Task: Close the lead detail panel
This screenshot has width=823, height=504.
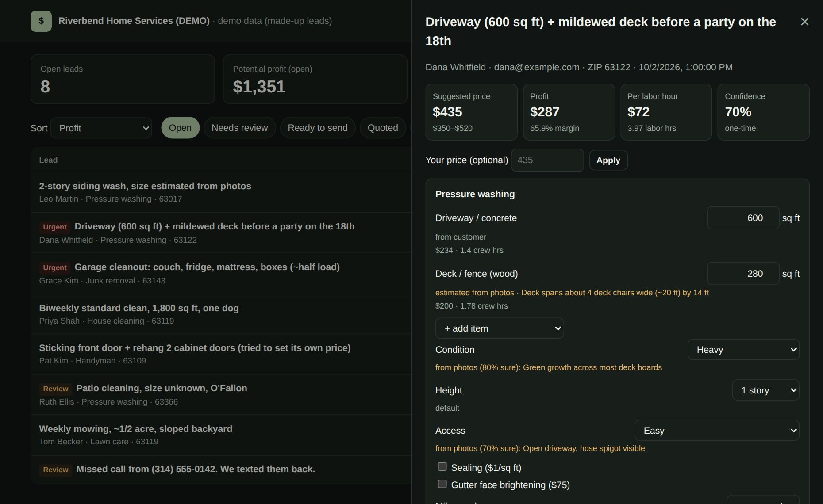Action: (x=804, y=22)
